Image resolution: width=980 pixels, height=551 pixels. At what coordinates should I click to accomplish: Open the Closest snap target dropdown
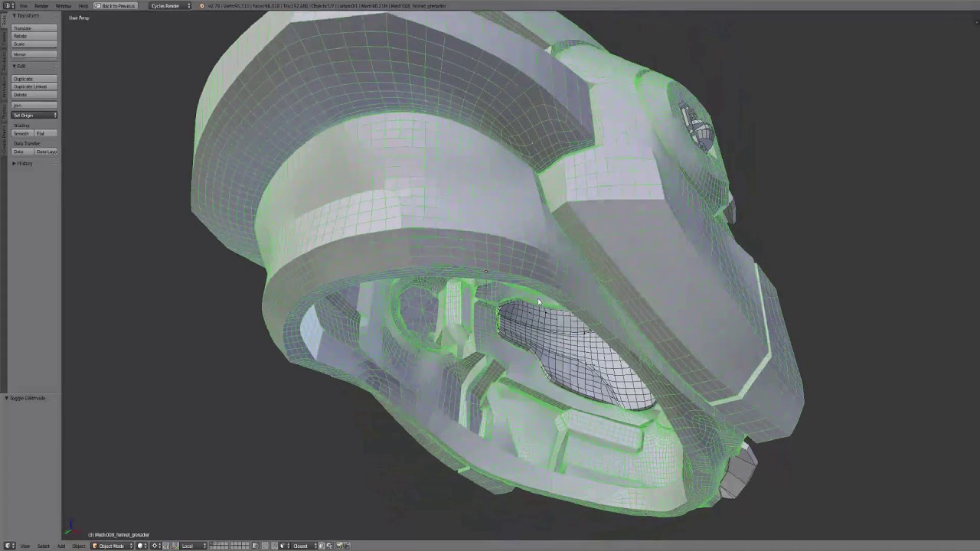(302, 546)
